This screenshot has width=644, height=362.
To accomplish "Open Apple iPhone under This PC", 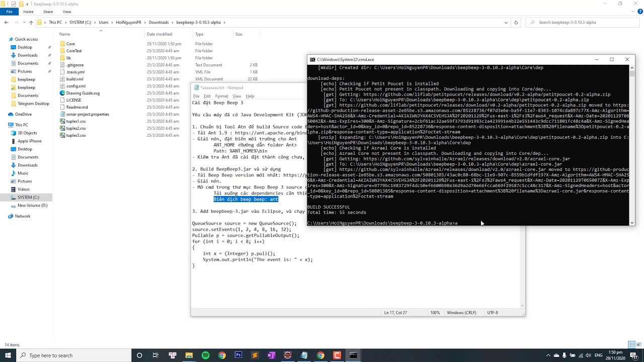I will point(30,141).
